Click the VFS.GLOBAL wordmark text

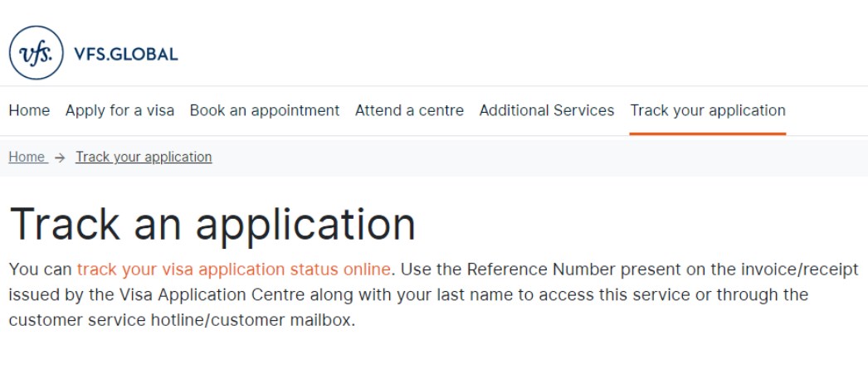(126, 55)
